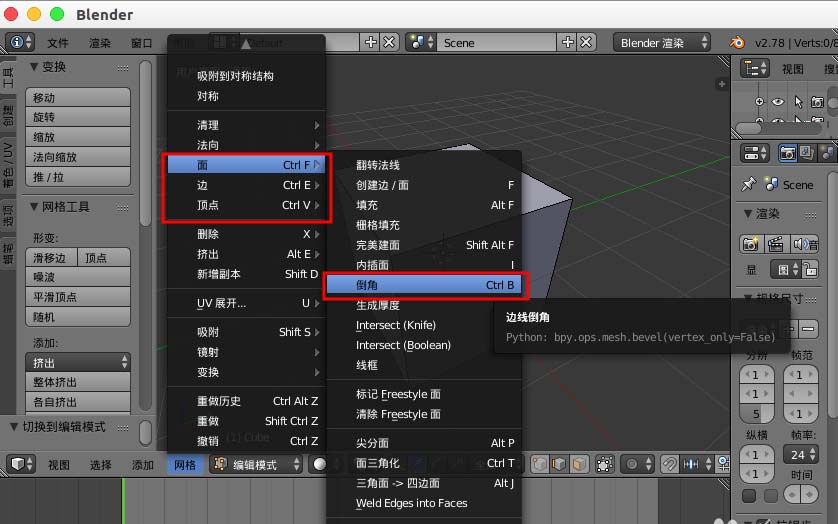Toggle the snap magnet button
Screen dimensions: 838x524
(669, 464)
